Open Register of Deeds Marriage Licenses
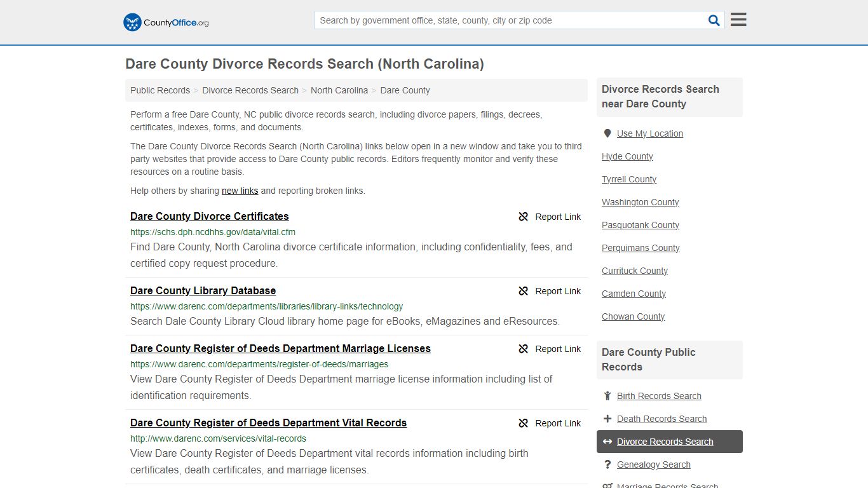868x488 pixels. (280, 348)
